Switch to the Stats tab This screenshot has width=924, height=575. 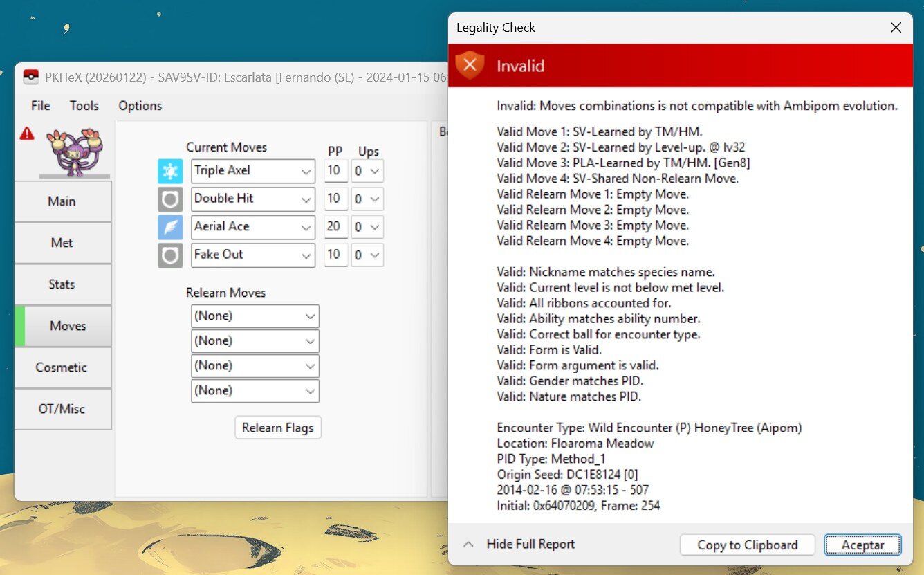(x=62, y=284)
